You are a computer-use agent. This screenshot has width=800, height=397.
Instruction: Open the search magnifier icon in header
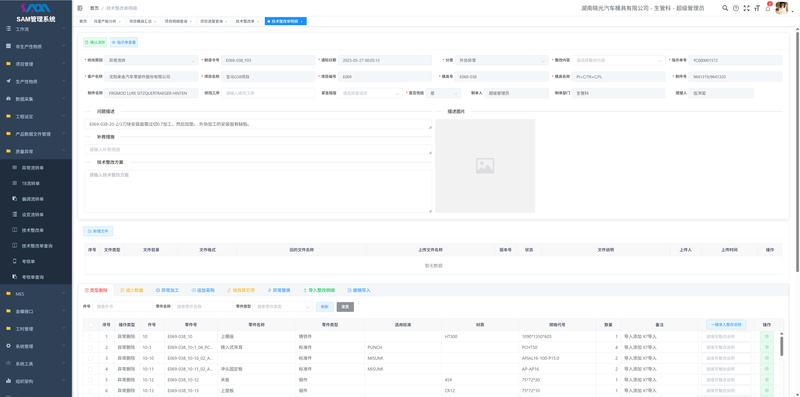pos(725,8)
